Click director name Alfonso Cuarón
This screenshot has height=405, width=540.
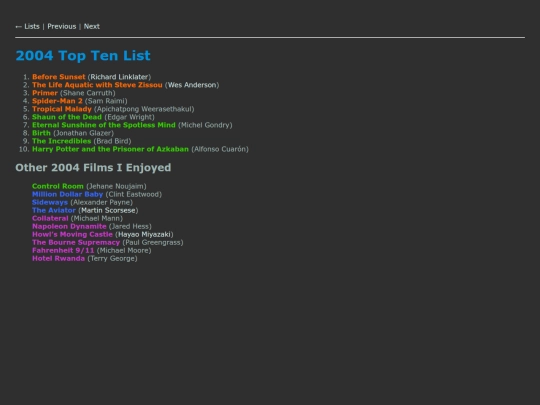[x=220, y=149]
